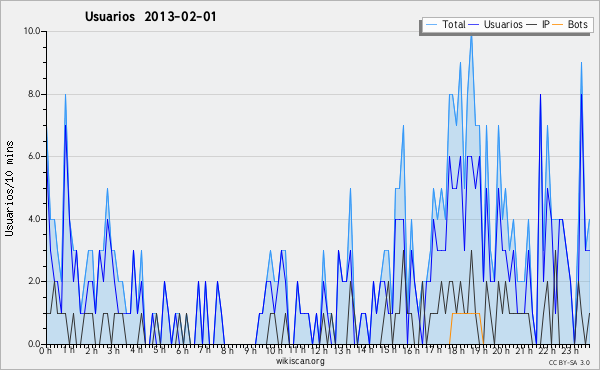Click the '19 h' x-axis label

(479, 350)
